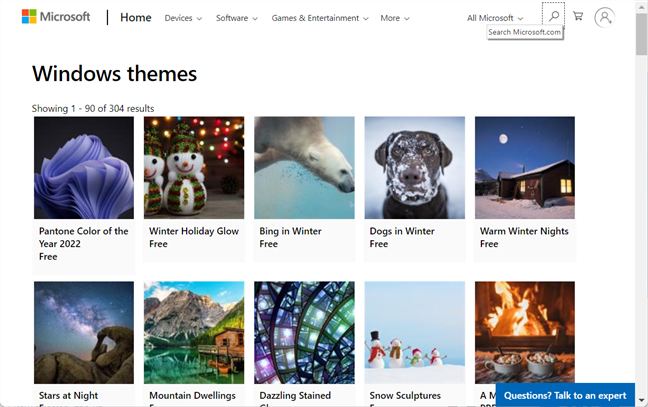The image size is (648, 407).
Task: Open the search Microsoft.com magnifier icon
Action: pyautogui.click(x=554, y=16)
